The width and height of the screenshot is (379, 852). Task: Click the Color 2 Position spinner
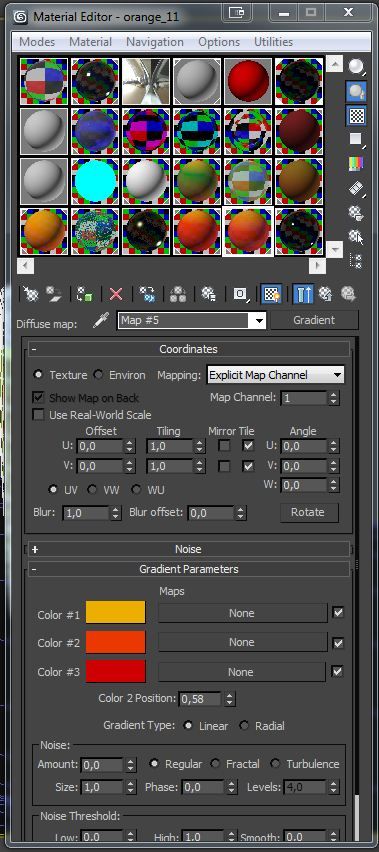pyautogui.click(x=230, y=699)
